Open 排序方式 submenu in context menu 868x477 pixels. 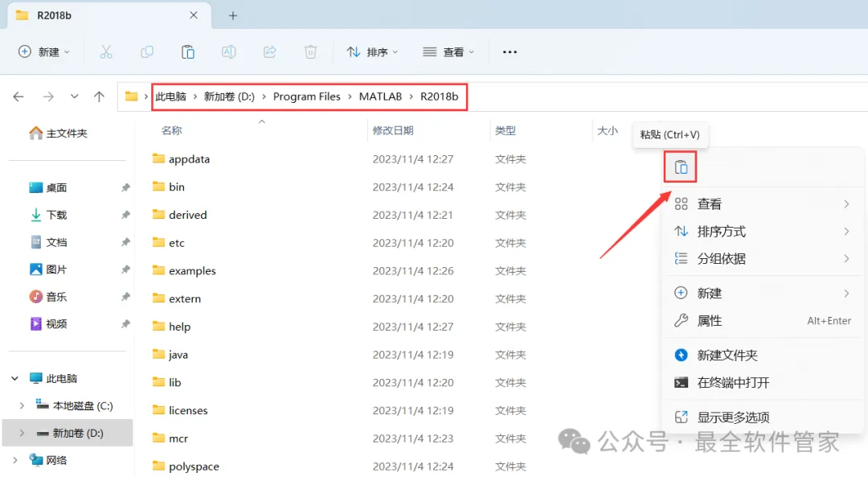[762, 231]
